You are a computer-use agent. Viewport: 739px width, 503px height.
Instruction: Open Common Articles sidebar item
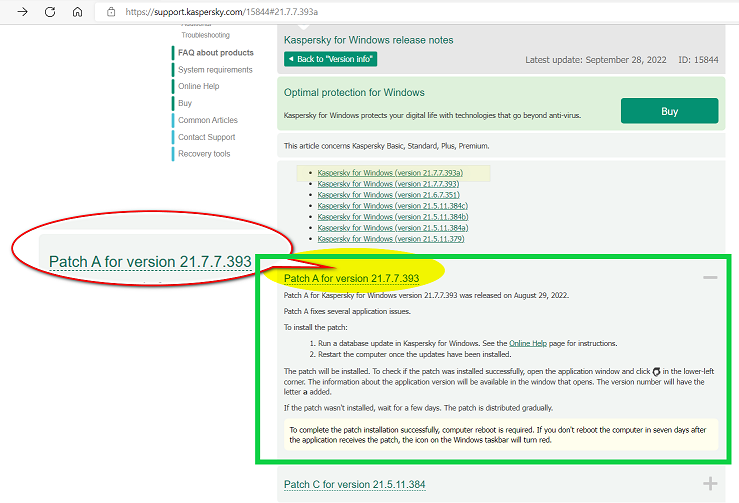pyautogui.click(x=208, y=120)
